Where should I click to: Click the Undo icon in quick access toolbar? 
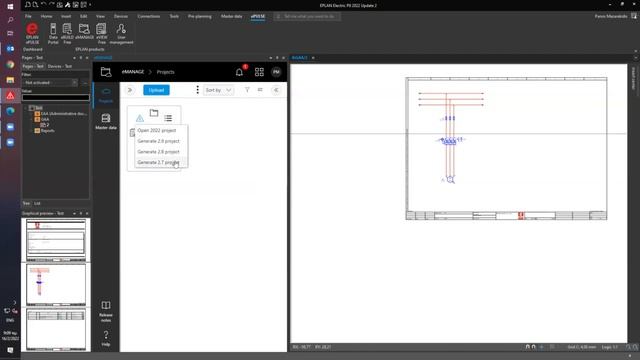point(44,5)
